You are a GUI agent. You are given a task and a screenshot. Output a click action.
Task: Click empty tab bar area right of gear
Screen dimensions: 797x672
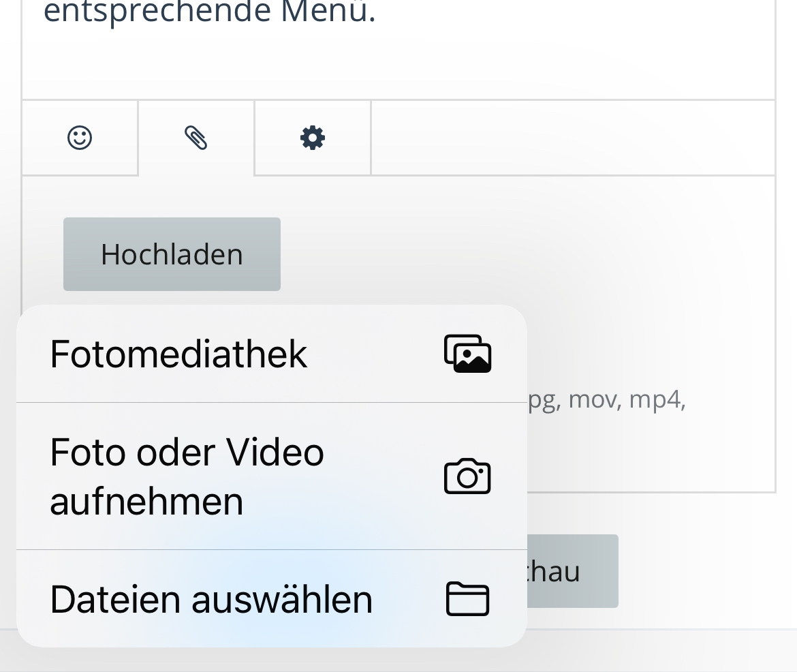click(x=572, y=138)
